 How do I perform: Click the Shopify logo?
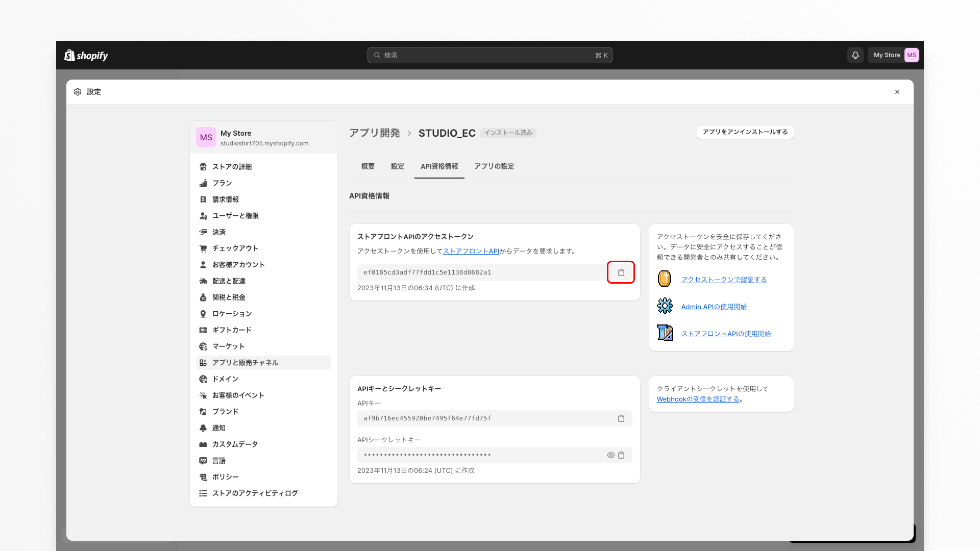pyautogui.click(x=86, y=55)
